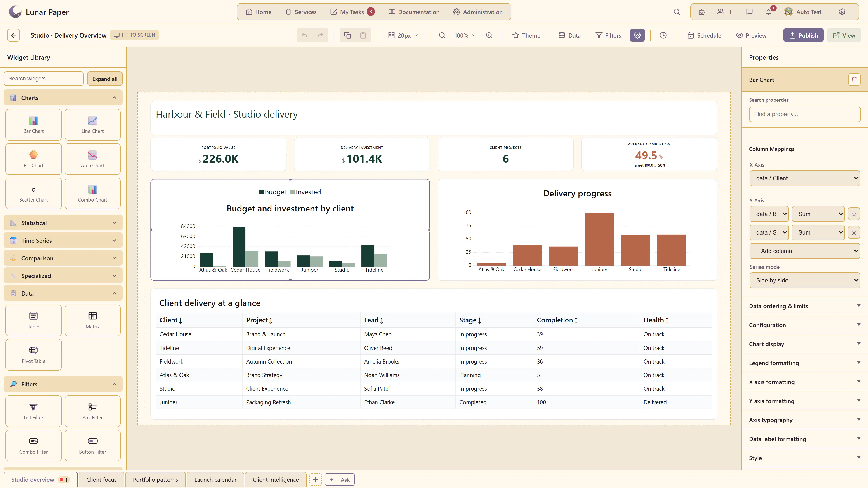
Task: Open the version history clock icon
Action: click(663, 35)
